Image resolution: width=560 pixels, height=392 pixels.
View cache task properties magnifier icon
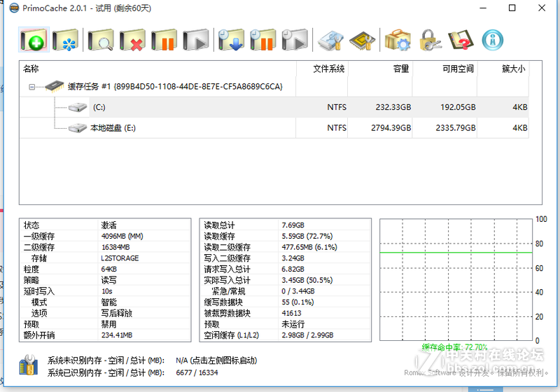coord(101,40)
